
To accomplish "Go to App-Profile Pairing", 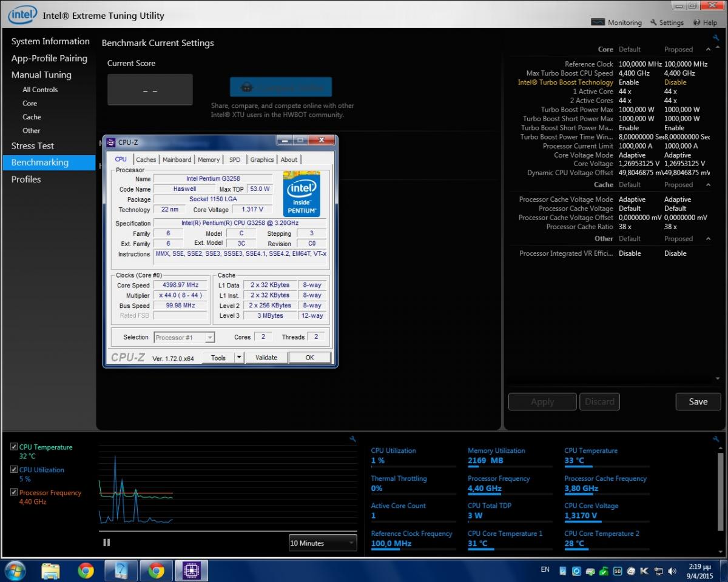I will coord(49,58).
